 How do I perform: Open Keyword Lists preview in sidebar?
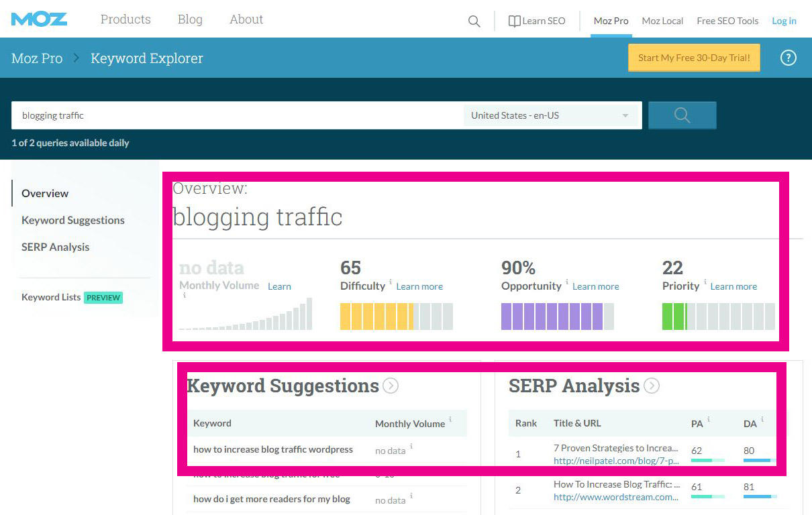coord(72,297)
